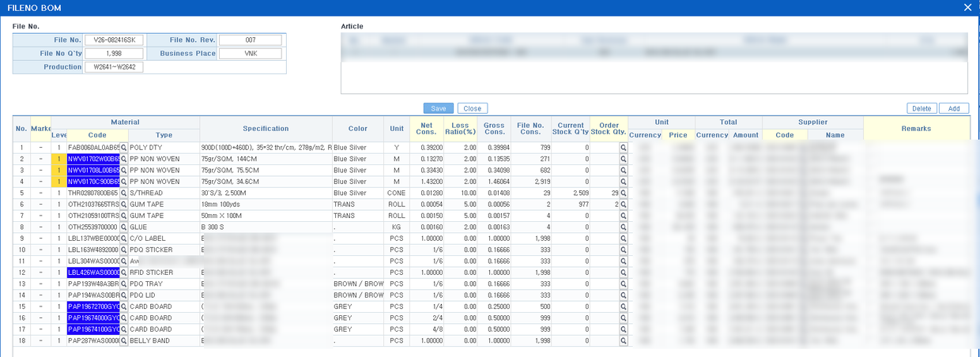Click the Loss Ratio(%) column header

(460, 129)
